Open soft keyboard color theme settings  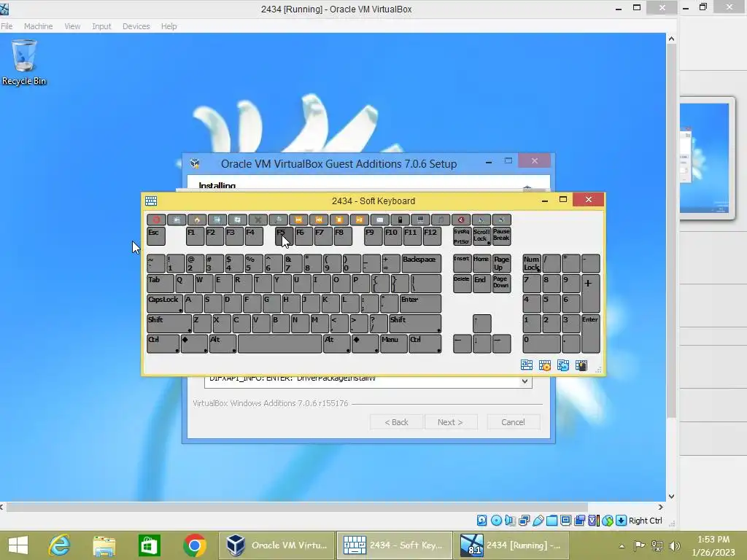[x=544, y=365]
